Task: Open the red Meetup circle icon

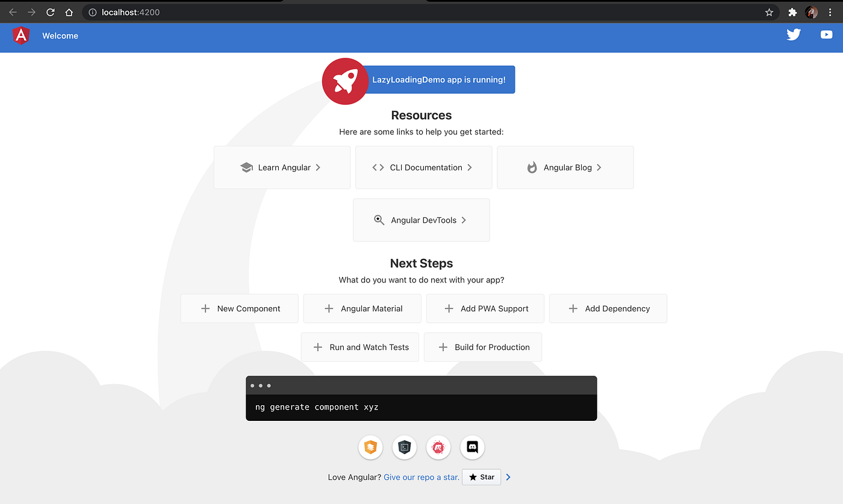Action: tap(438, 447)
